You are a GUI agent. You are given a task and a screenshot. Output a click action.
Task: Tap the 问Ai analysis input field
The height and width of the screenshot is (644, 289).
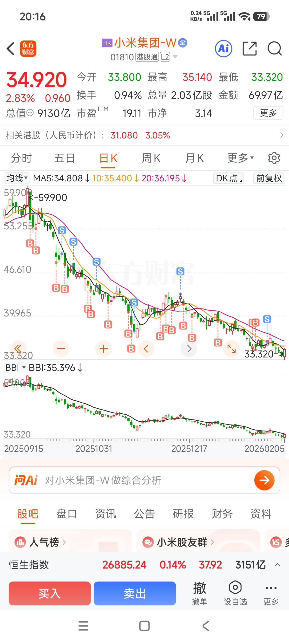(144, 480)
